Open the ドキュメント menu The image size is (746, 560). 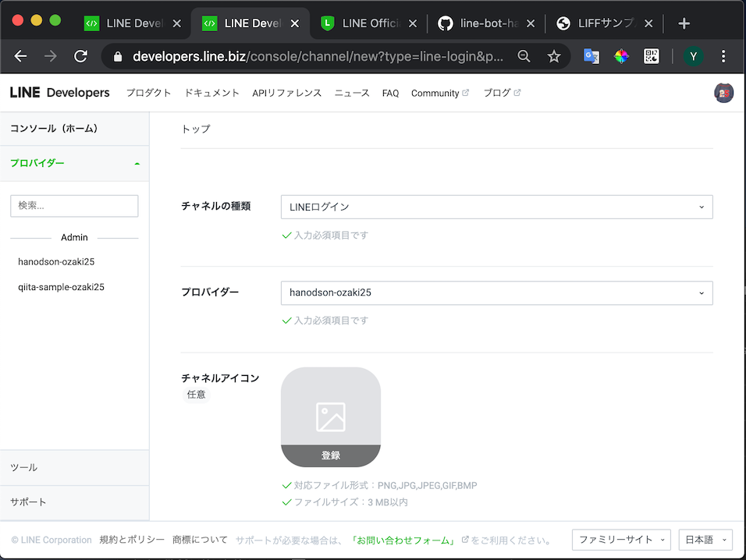coord(211,93)
